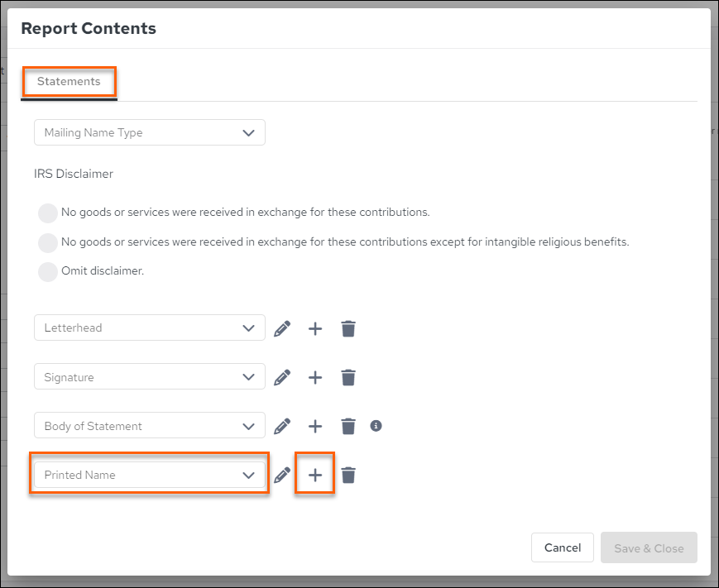
Task: Edit Body of Statement with pencil icon
Action: click(282, 426)
